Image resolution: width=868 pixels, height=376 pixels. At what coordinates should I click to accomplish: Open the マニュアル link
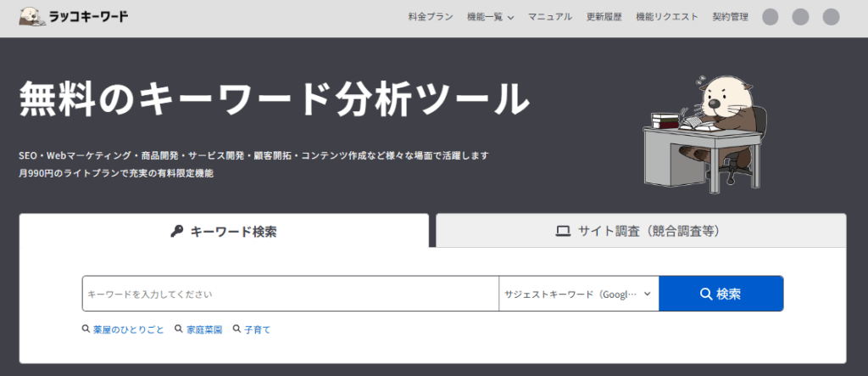coord(549,17)
